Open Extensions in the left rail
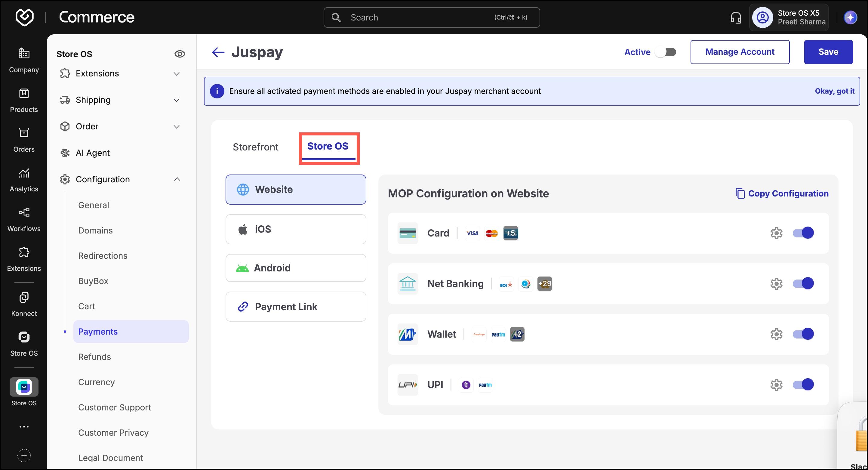Screen dimensions: 868x470 (24, 259)
